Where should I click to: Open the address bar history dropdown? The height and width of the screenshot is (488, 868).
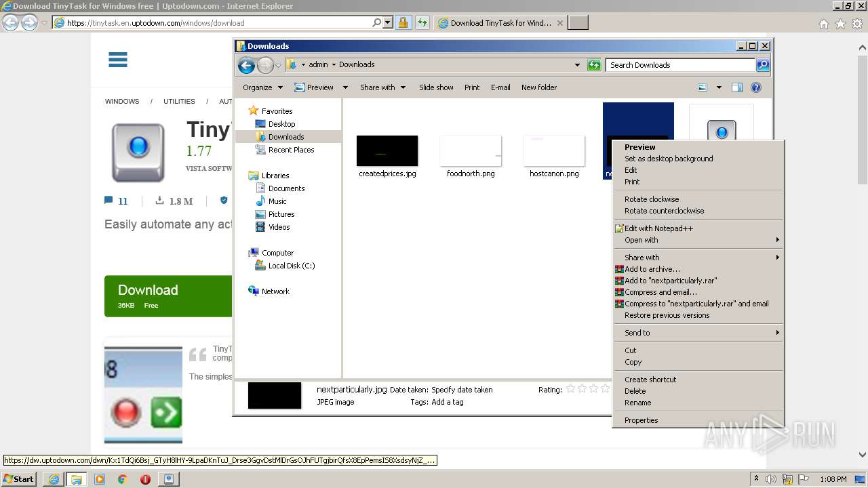point(577,65)
